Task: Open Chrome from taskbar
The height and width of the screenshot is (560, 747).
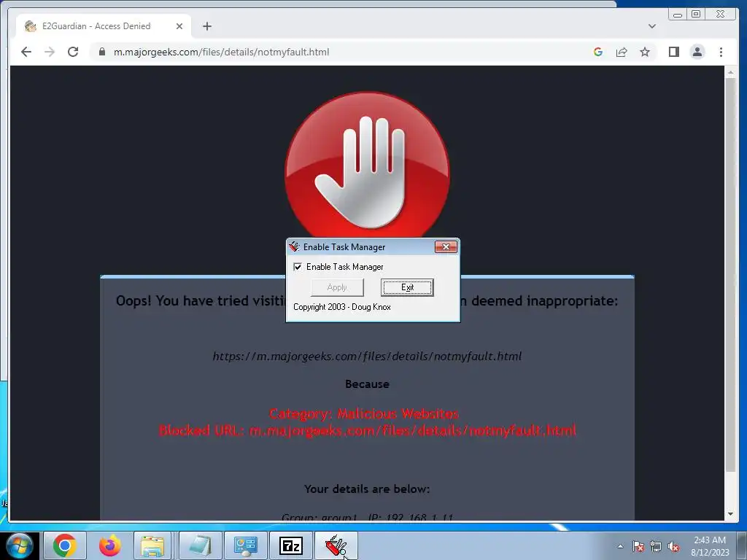Action: pyautogui.click(x=65, y=545)
